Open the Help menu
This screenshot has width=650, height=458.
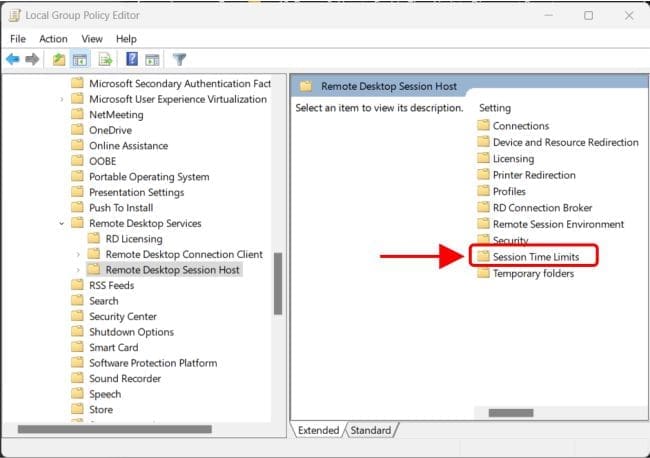pyautogui.click(x=126, y=39)
